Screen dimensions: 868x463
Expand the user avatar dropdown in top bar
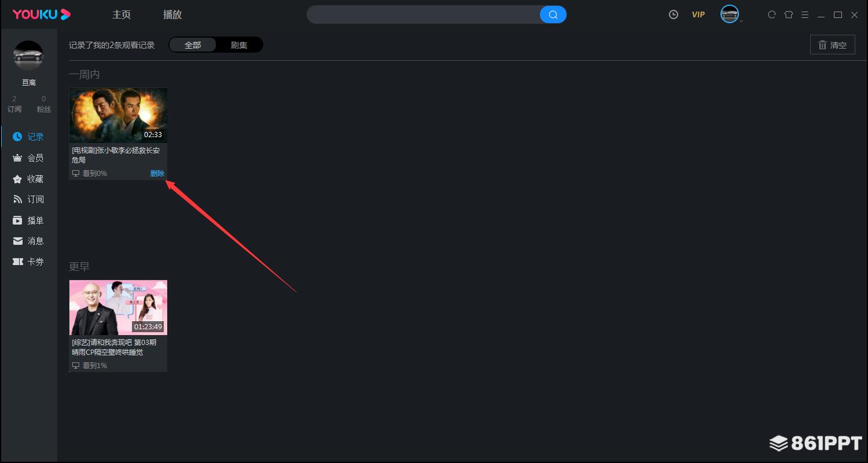point(732,14)
